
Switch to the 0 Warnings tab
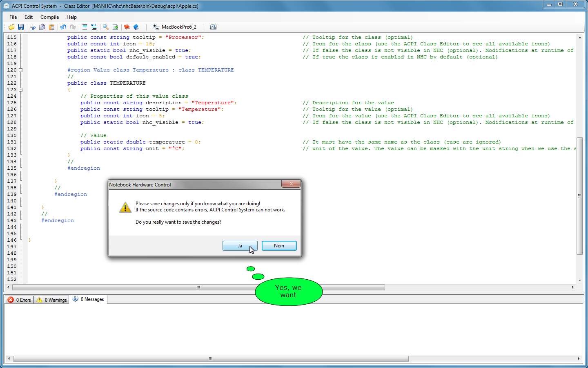click(52, 300)
